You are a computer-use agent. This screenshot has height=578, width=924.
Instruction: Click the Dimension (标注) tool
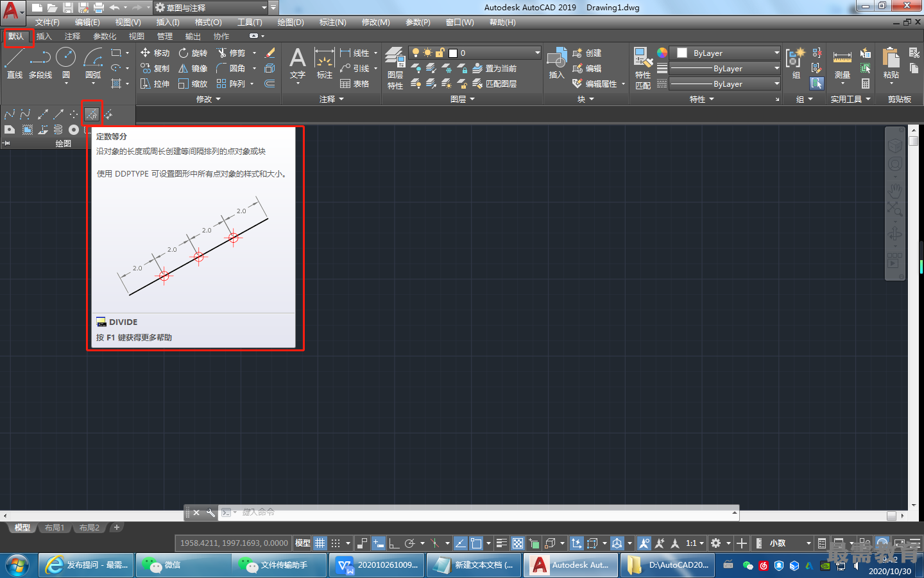click(x=325, y=63)
